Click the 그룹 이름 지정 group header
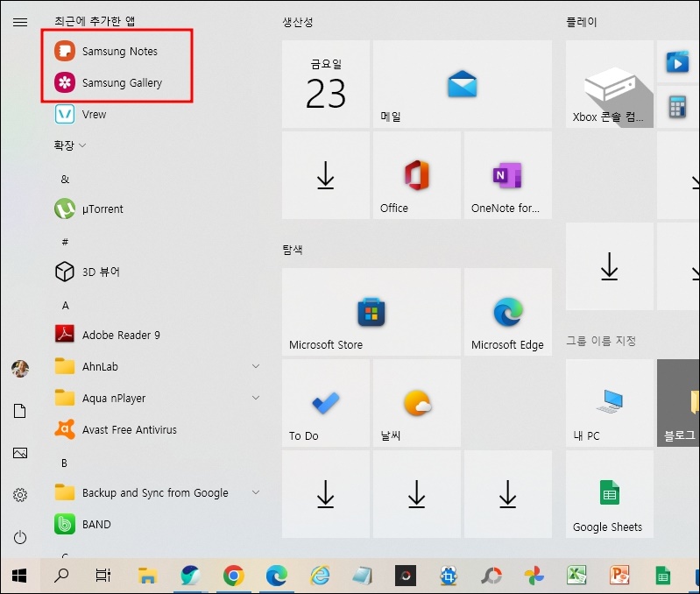Viewport: 700px width, 594px height. (x=601, y=341)
